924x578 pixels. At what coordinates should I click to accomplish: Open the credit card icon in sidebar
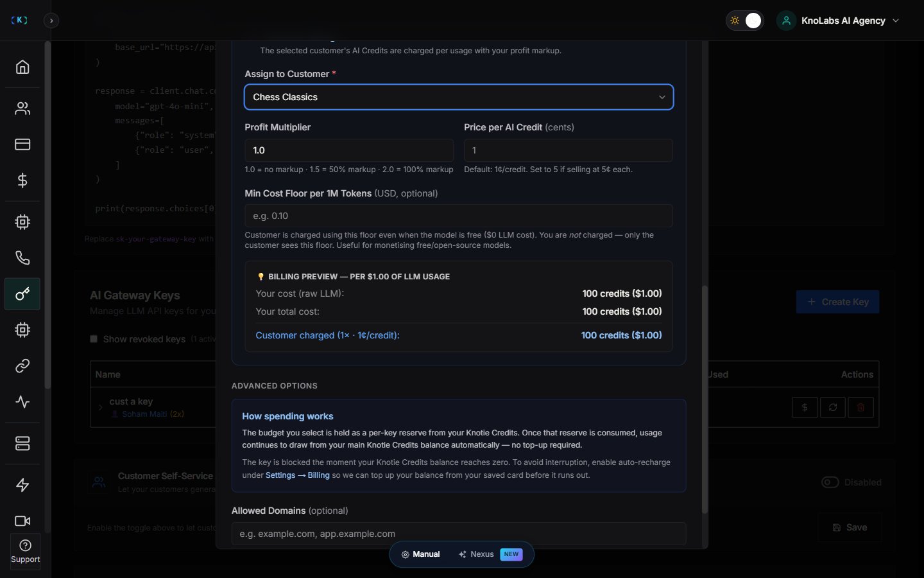click(x=22, y=144)
